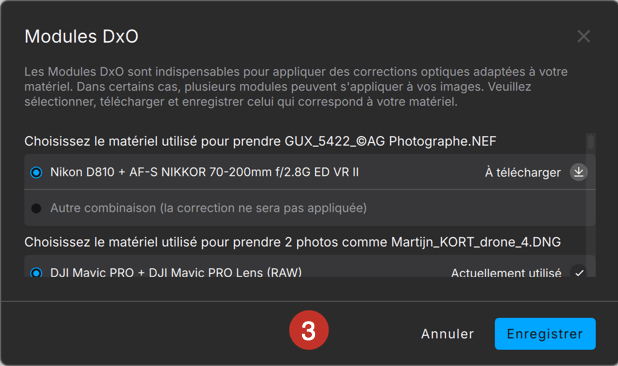Click the blue Enregistrer button
Viewport: 618px width, 366px height.
coord(545,334)
